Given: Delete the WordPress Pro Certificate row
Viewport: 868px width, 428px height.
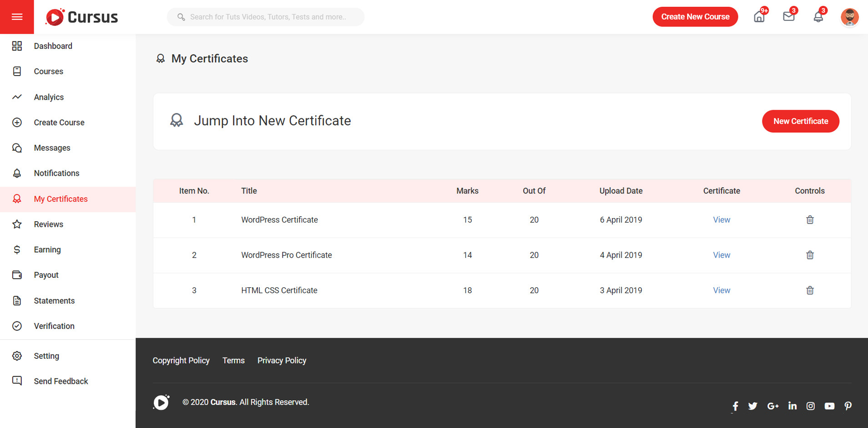Looking at the screenshot, I should [x=810, y=255].
